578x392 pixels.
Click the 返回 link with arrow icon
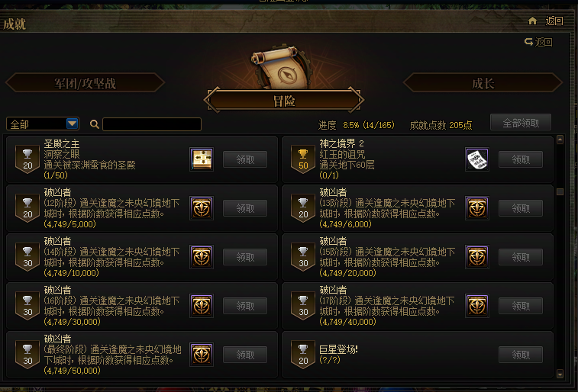tap(538, 42)
